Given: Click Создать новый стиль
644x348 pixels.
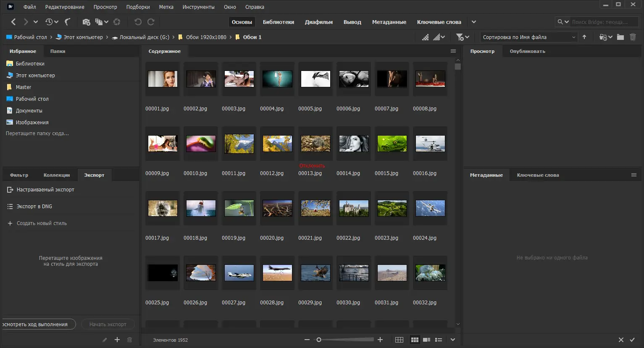Looking at the screenshot, I should click(42, 223).
